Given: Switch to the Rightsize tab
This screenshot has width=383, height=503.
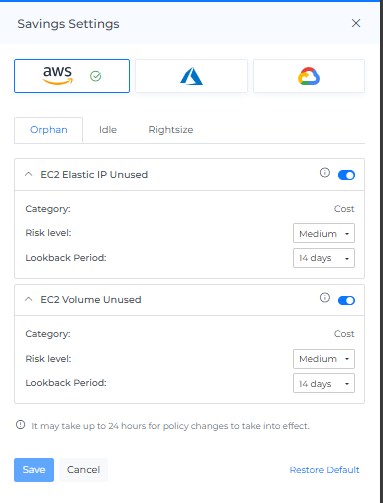Looking at the screenshot, I should coord(171,130).
